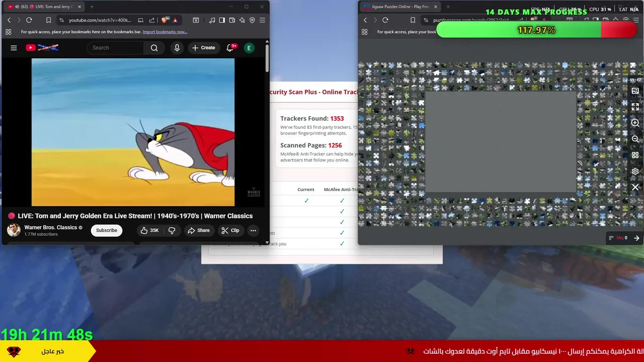Screen dimensions: 644x362
Task: Reload the YouTube page
Action: pos(29,20)
